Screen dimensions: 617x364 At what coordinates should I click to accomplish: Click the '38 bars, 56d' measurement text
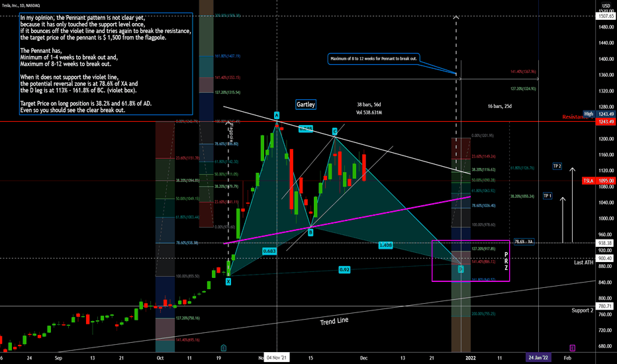369,105
